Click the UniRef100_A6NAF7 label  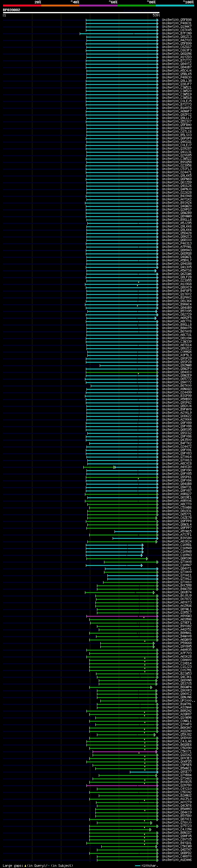click(x=176, y=111)
